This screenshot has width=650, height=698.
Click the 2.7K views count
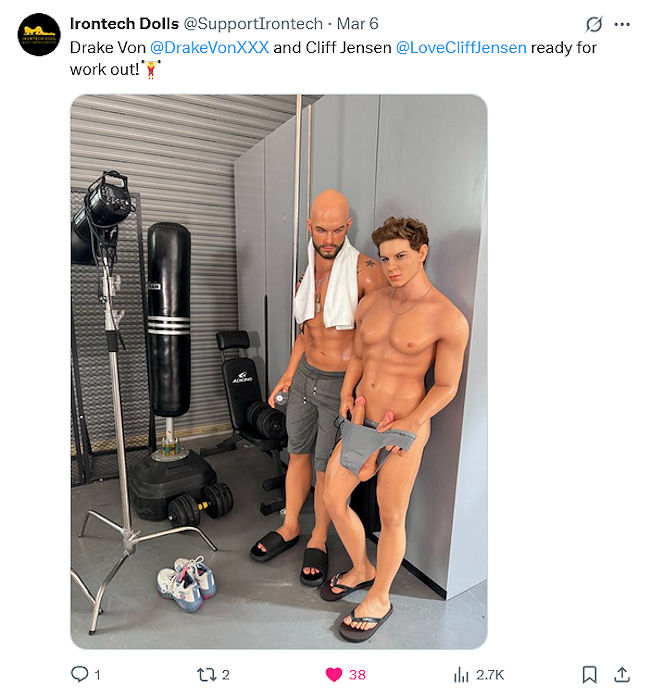point(490,675)
